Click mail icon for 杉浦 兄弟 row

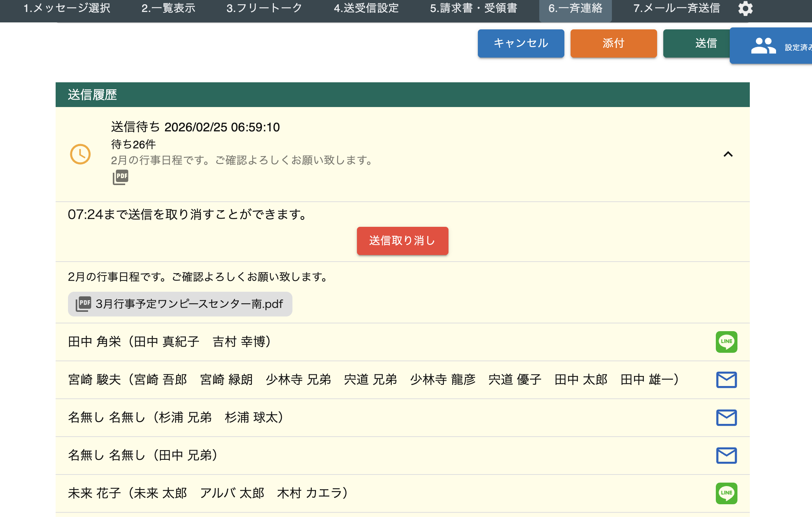pyautogui.click(x=726, y=418)
